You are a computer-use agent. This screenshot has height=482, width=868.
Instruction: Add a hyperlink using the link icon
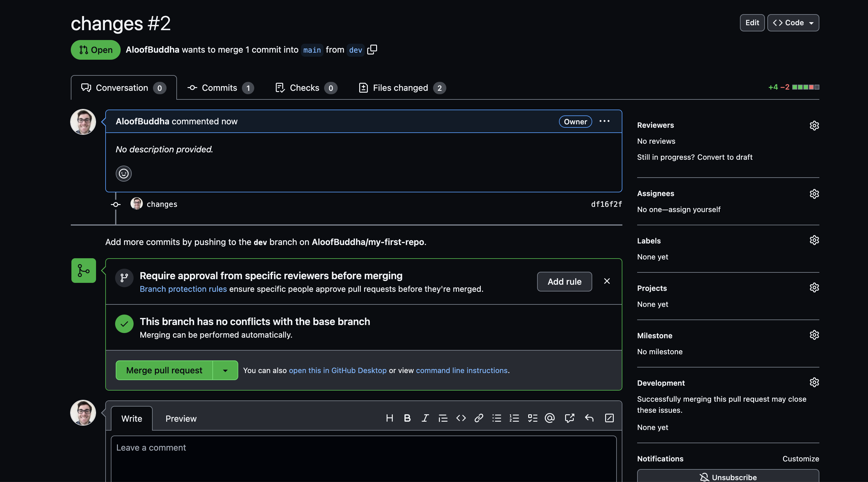tap(479, 418)
